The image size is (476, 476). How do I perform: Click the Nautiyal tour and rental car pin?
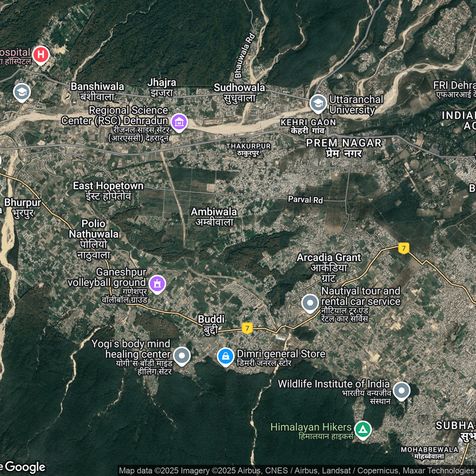(310, 303)
